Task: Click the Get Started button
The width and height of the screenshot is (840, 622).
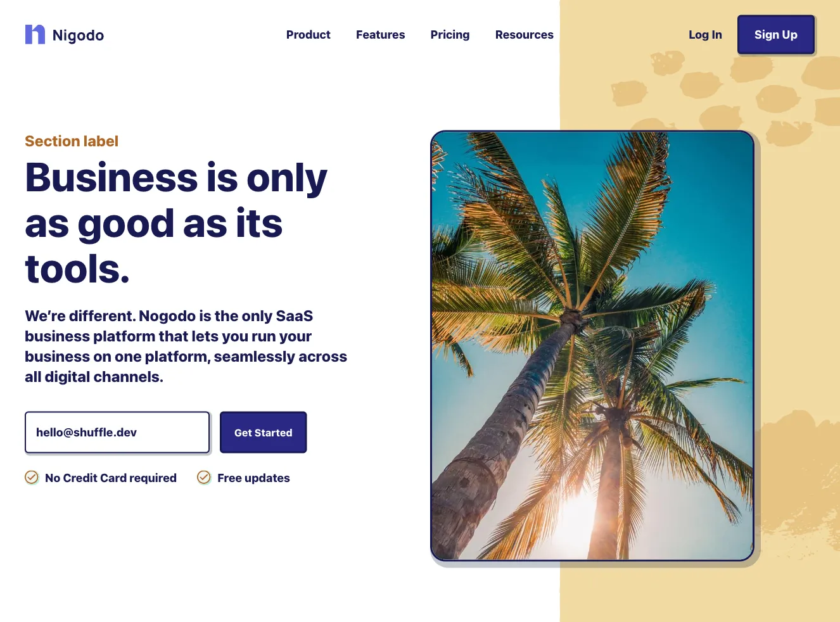Action: pos(264,433)
